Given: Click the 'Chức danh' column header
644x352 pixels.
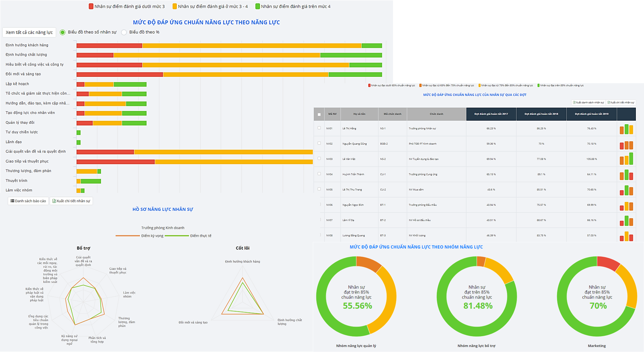Looking at the screenshot, I should [x=436, y=114].
